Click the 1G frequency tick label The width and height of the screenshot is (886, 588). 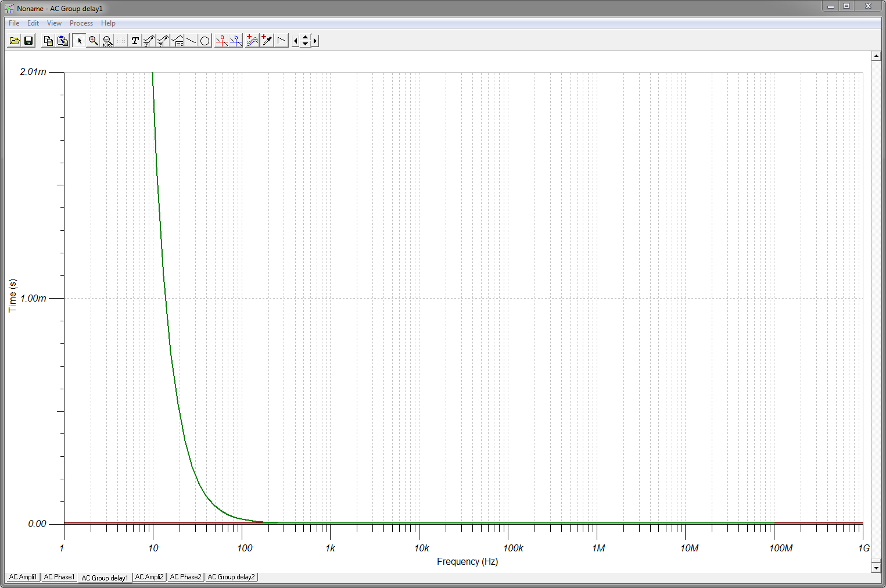(x=864, y=548)
